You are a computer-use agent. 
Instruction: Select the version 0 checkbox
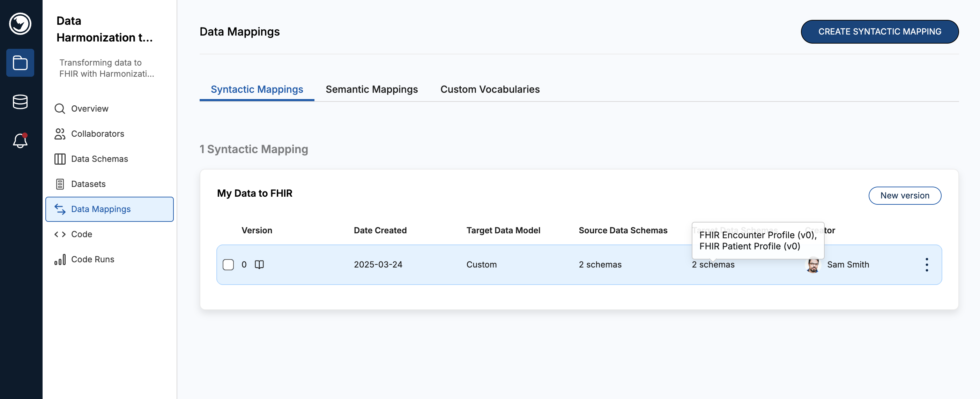228,265
